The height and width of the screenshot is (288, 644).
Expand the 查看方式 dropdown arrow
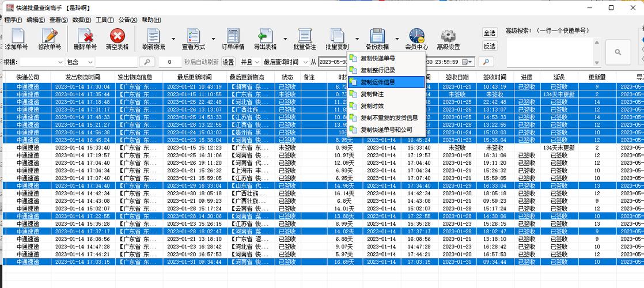pos(213,39)
